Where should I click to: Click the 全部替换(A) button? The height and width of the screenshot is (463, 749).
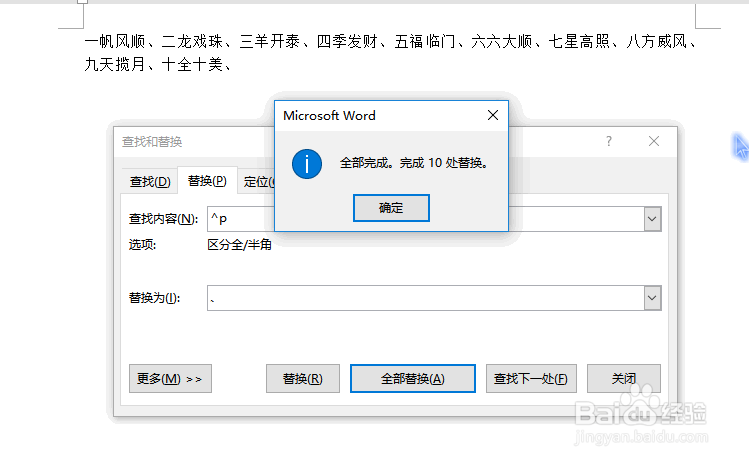coord(413,378)
